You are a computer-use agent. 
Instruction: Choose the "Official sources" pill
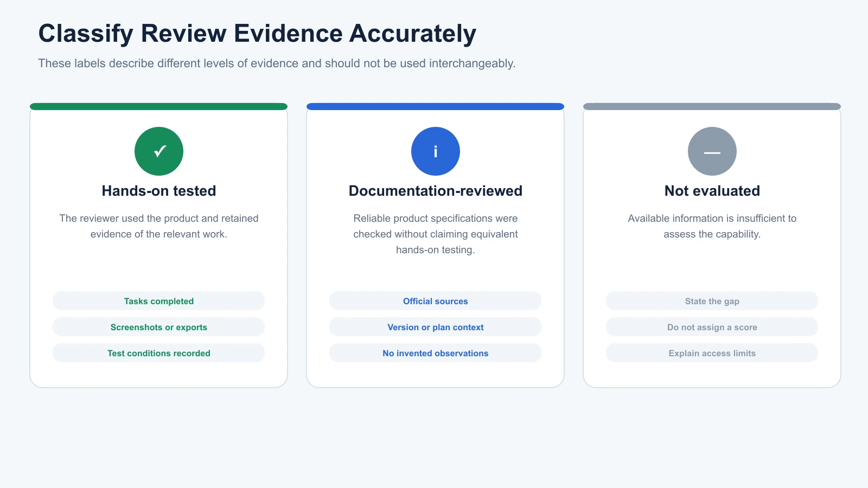coord(436,301)
